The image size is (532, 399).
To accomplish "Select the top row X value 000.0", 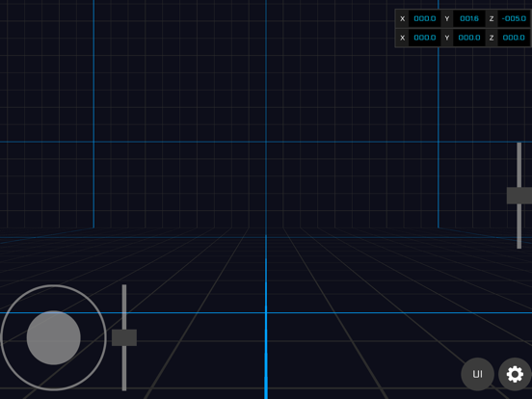I will [x=424, y=18].
